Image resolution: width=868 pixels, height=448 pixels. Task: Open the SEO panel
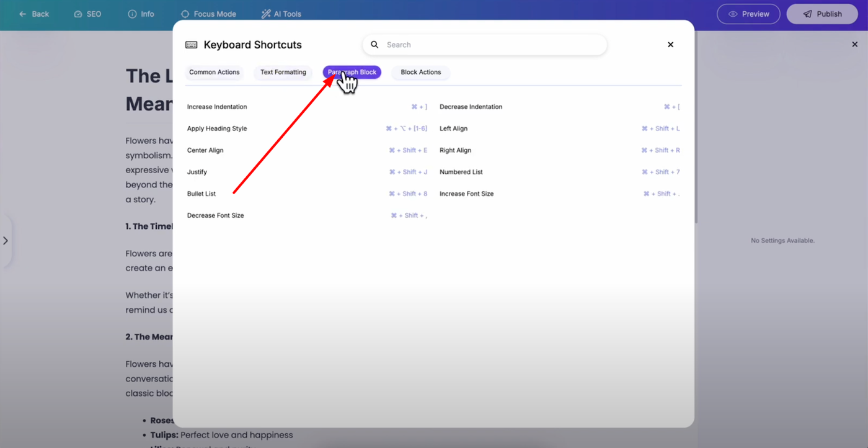[x=87, y=14]
